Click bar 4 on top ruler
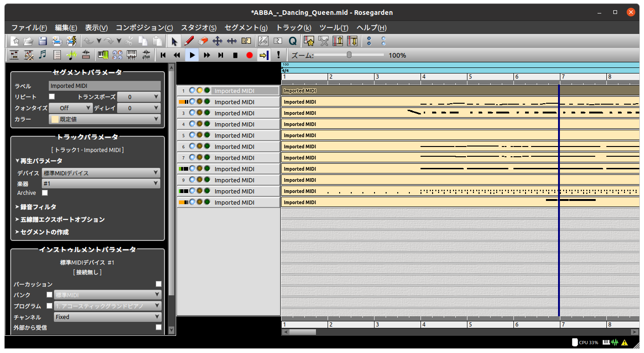The image size is (644, 353). 423,77
